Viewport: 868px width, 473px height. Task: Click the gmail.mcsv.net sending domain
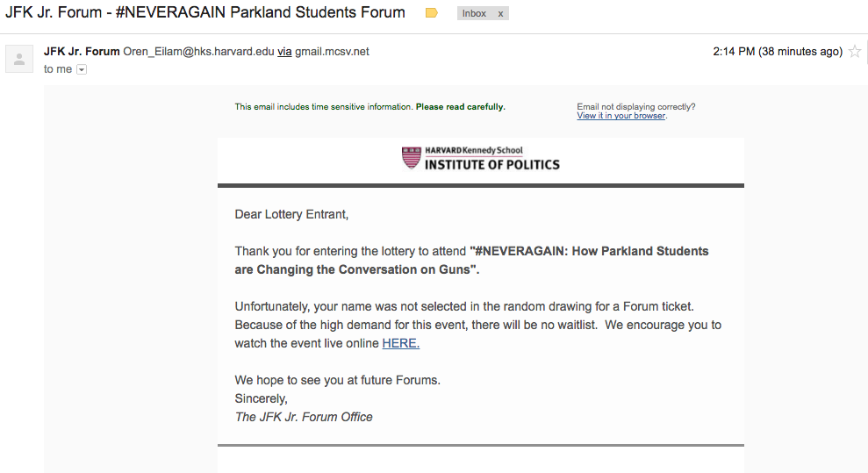[x=332, y=52]
